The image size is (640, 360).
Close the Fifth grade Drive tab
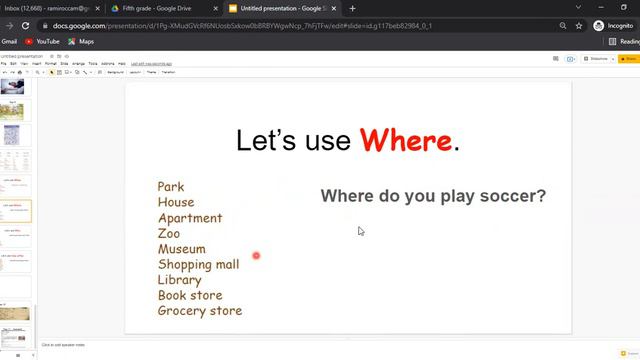click(x=216, y=9)
